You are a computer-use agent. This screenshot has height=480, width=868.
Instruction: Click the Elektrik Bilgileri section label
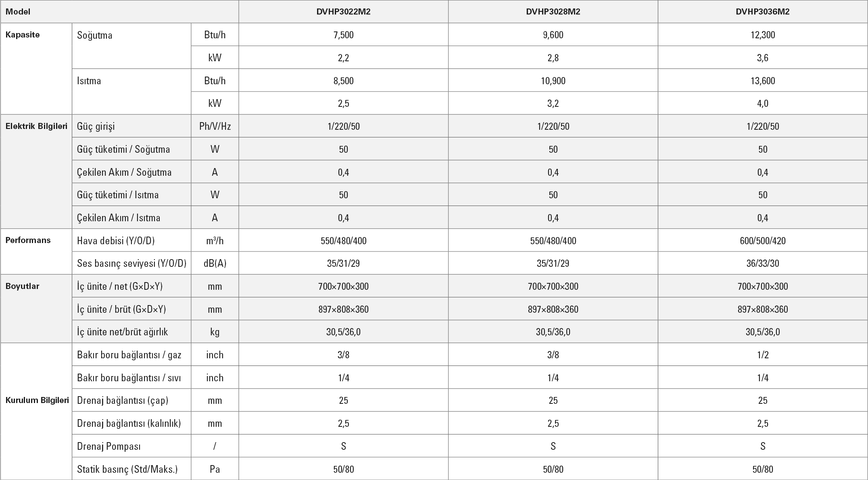(36, 126)
